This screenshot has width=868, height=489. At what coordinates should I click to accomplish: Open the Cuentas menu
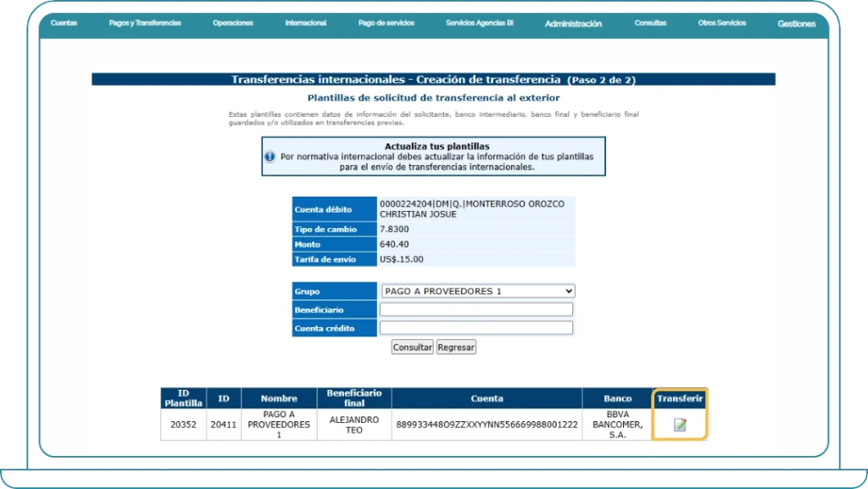64,23
